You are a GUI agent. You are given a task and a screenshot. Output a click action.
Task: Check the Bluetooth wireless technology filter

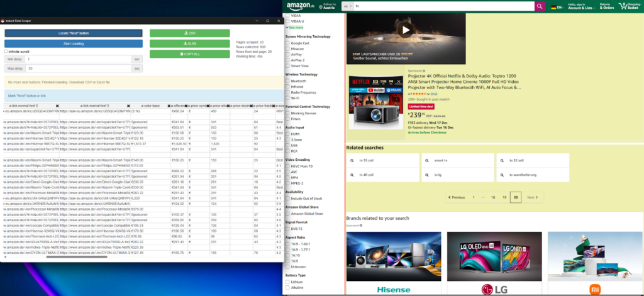coord(288,81)
